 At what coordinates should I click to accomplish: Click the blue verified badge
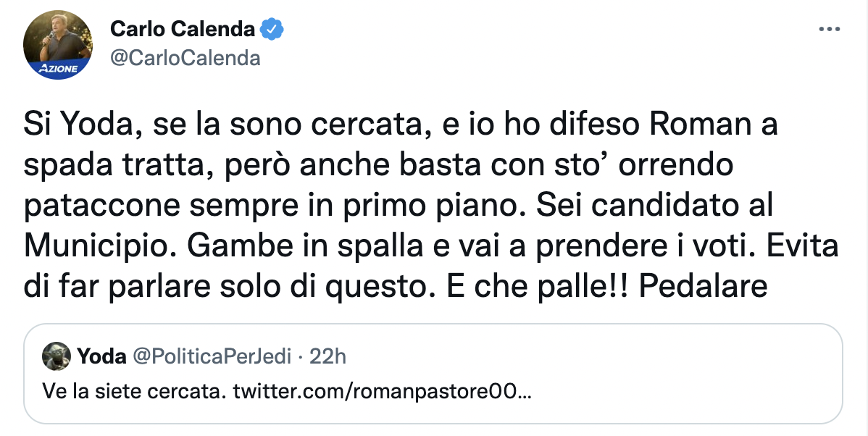click(x=272, y=29)
